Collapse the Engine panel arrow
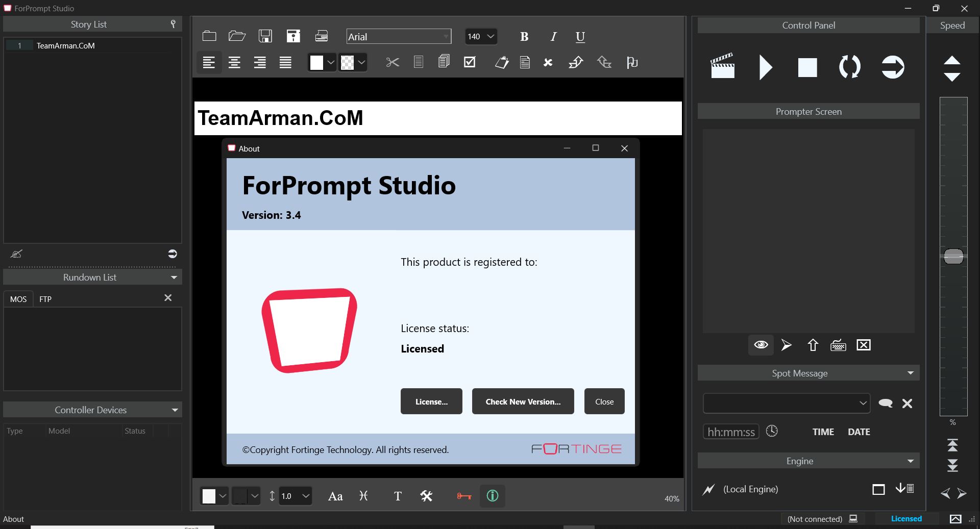The image size is (980, 529). [x=911, y=461]
